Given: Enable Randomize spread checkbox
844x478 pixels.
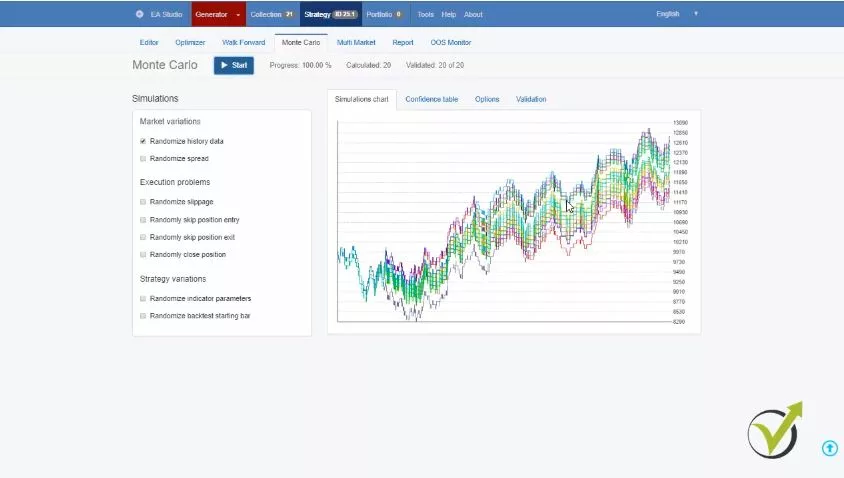Looking at the screenshot, I should pos(143,159).
